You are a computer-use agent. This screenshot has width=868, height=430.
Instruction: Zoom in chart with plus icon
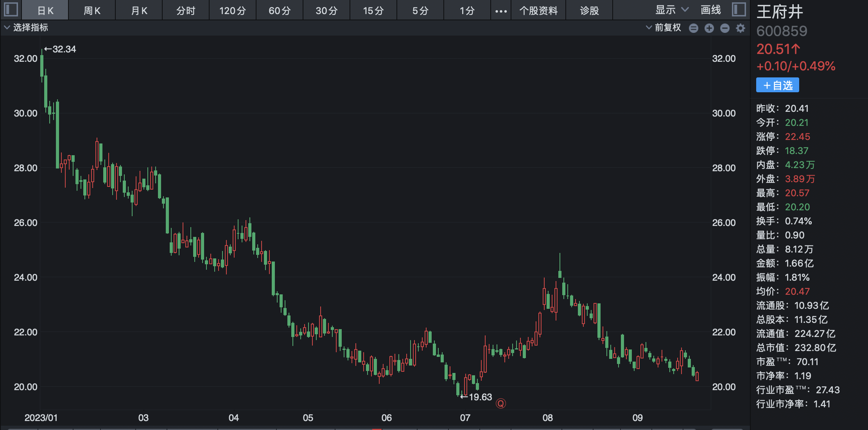click(x=709, y=28)
